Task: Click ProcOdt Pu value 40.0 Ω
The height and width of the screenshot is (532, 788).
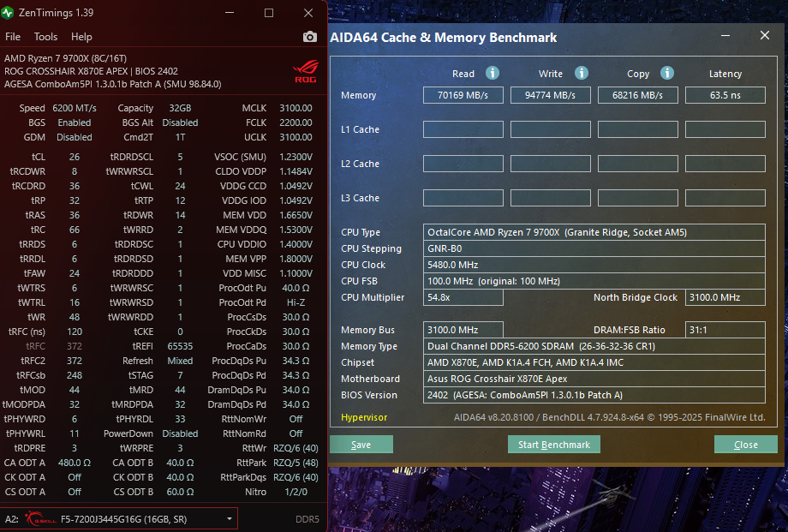Action: pyautogui.click(x=296, y=288)
